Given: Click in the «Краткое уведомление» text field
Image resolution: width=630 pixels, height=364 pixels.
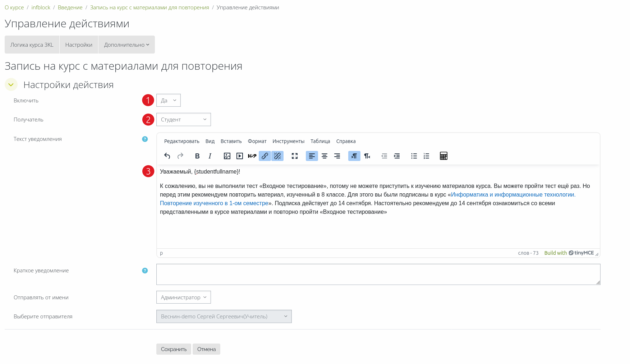Looking at the screenshot, I should [378, 275].
